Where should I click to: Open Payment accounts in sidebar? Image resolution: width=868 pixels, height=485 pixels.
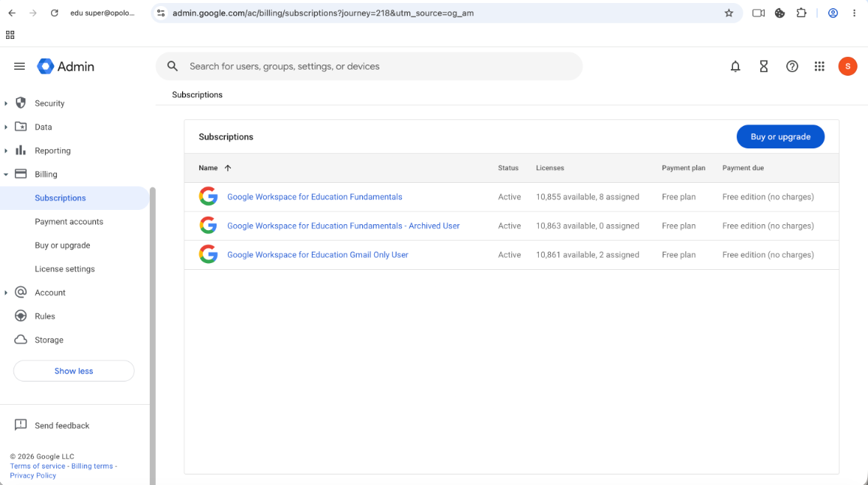click(69, 221)
